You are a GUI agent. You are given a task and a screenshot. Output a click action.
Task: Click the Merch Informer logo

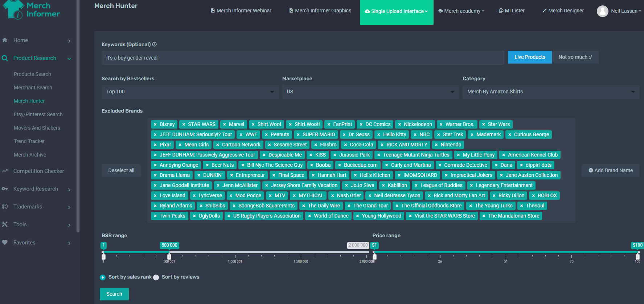pyautogui.click(x=32, y=10)
